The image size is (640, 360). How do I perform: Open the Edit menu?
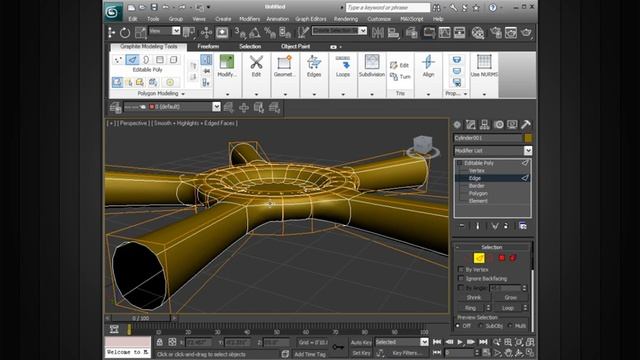tap(133, 19)
